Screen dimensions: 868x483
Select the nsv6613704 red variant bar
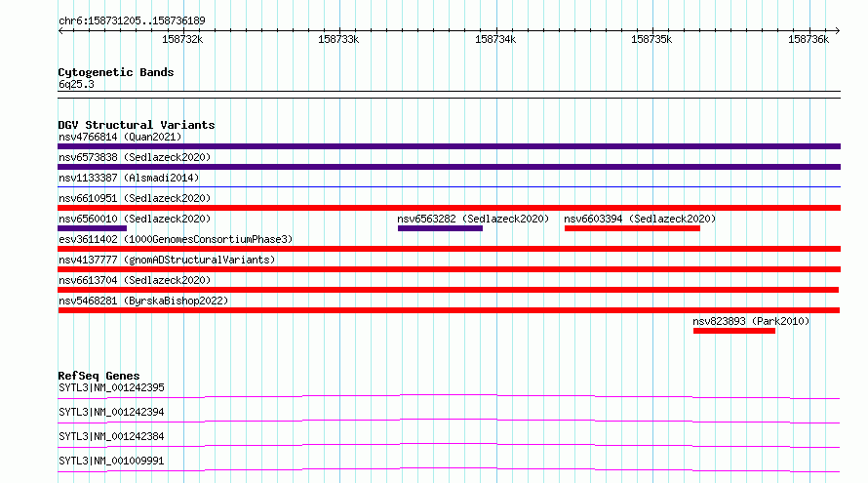point(448,290)
